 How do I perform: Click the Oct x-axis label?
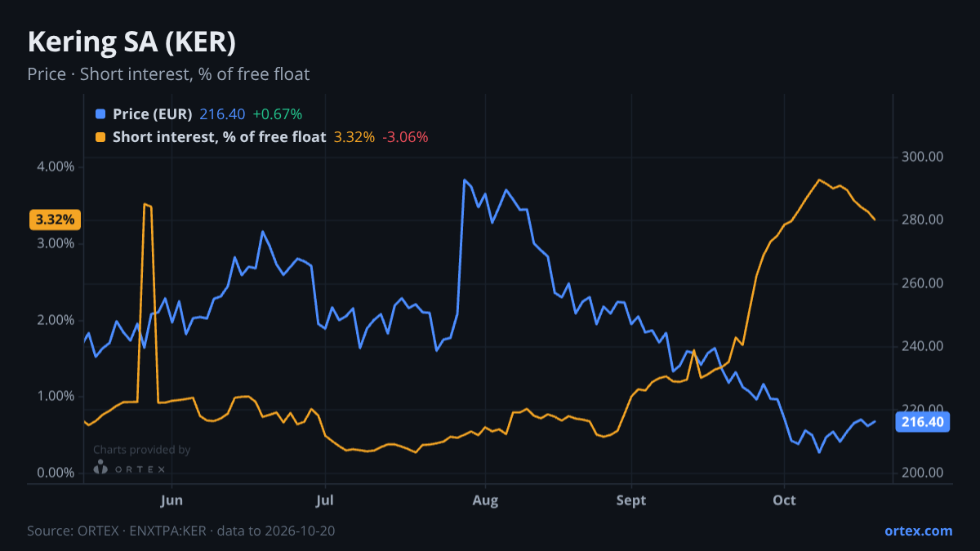coord(784,499)
